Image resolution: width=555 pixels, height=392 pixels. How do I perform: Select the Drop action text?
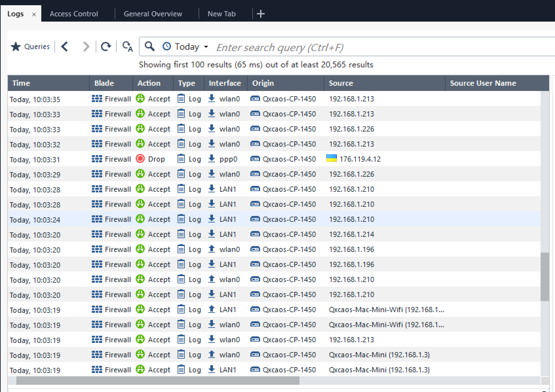pyautogui.click(x=156, y=159)
